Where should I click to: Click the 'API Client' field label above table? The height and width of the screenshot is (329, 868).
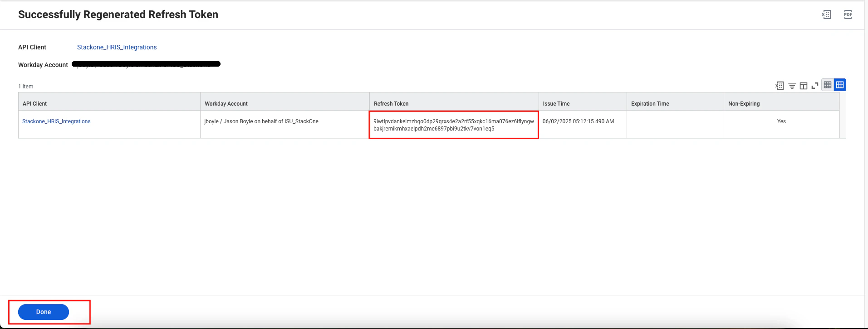[x=32, y=47]
